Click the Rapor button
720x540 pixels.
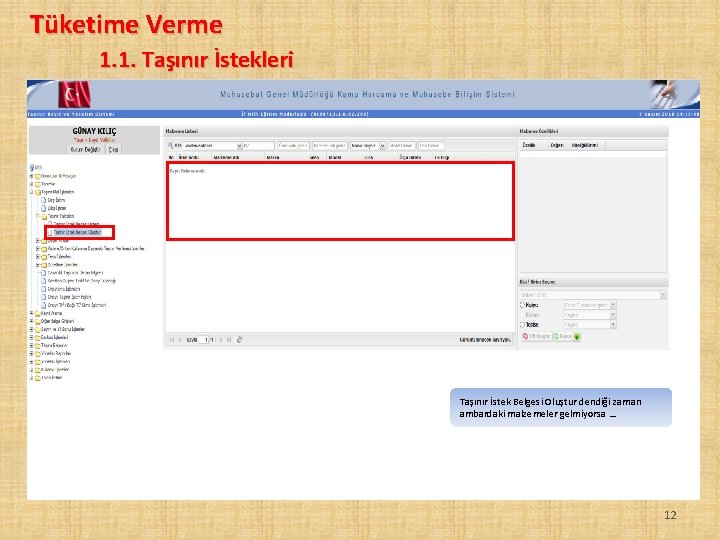point(562,337)
